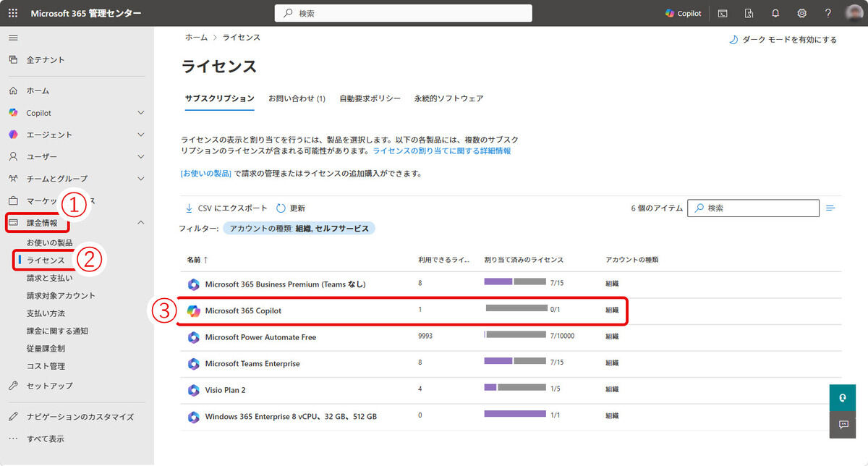Click the help question mark icon
This screenshot has height=466, width=868.
(x=828, y=13)
